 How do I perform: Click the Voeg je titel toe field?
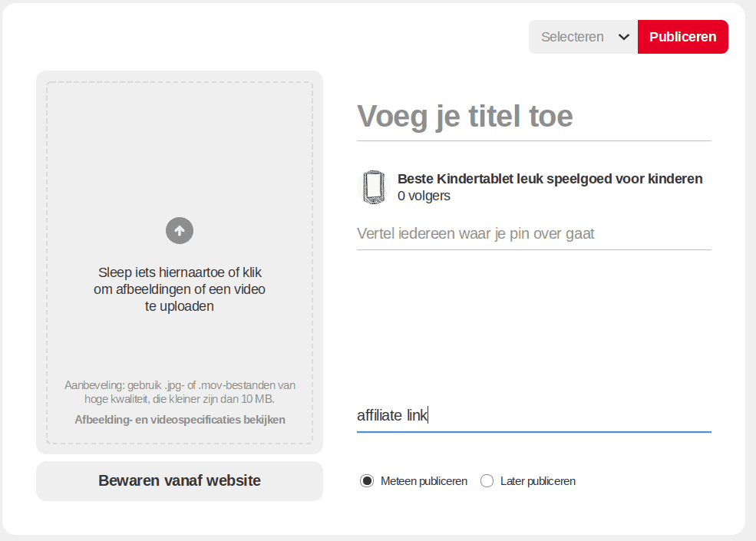pyautogui.click(x=533, y=117)
